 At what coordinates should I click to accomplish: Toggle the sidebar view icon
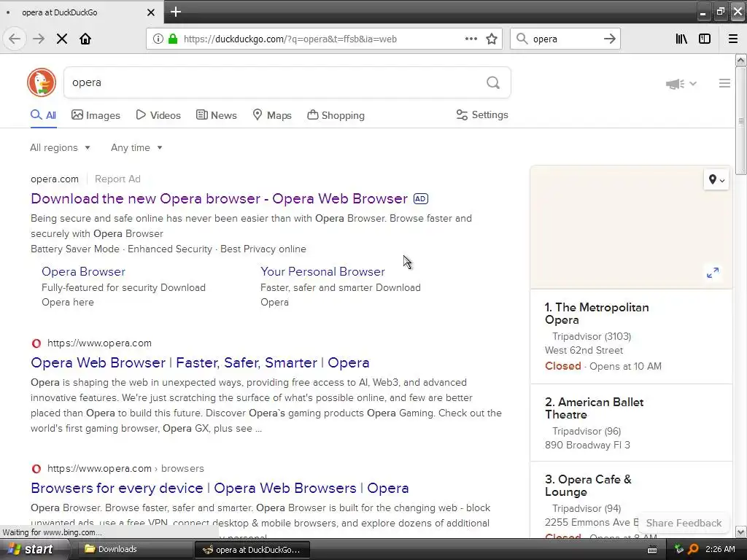pyautogui.click(x=705, y=39)
